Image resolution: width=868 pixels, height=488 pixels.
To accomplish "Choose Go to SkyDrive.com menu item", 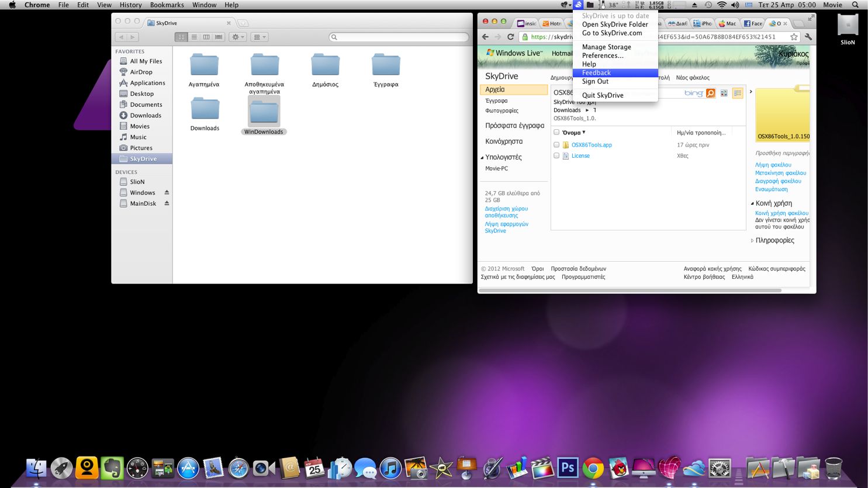I will [x=615, y=33].
